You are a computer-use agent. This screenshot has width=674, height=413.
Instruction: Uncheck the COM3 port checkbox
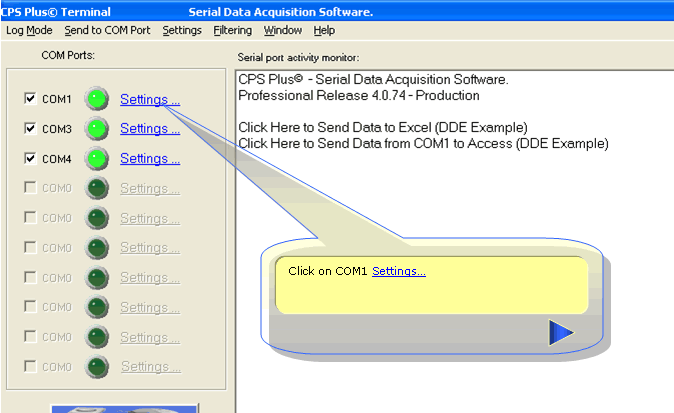click(x=30, y=128)
